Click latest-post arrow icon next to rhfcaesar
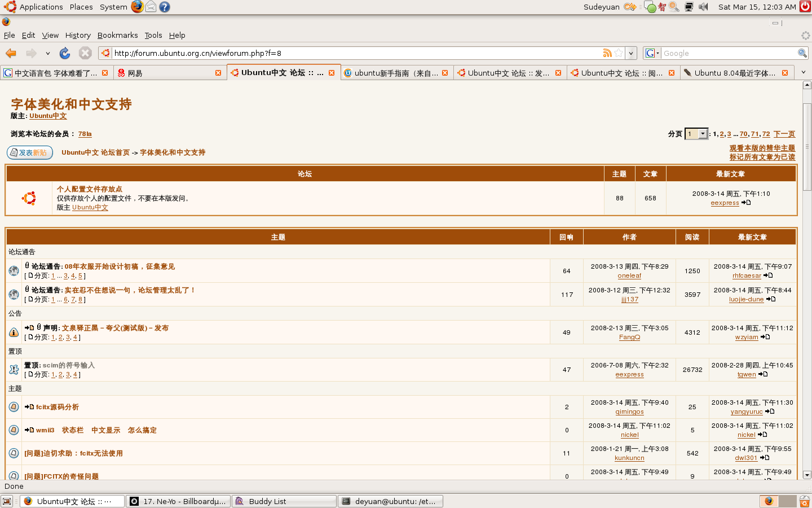 [768, 275]
